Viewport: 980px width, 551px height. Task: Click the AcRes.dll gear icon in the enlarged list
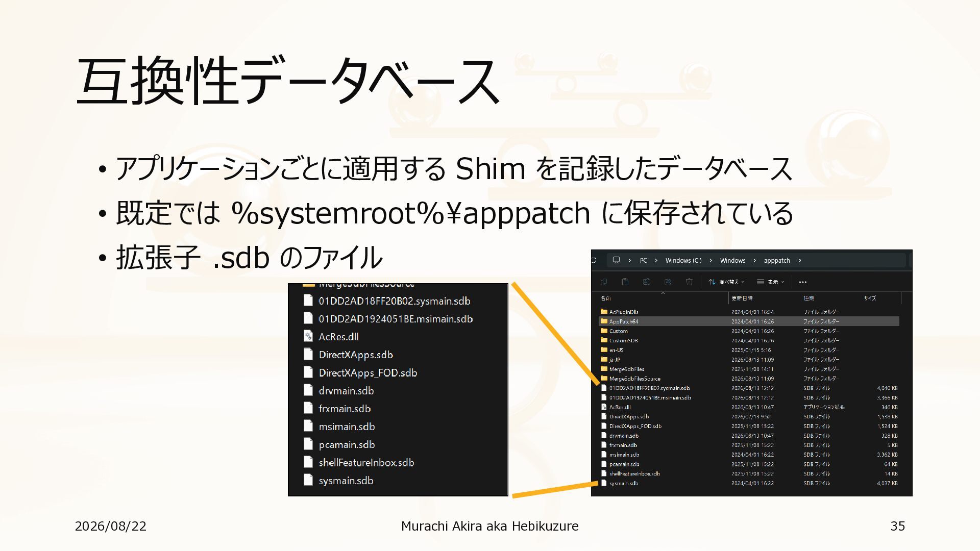[x=308, y=336]
